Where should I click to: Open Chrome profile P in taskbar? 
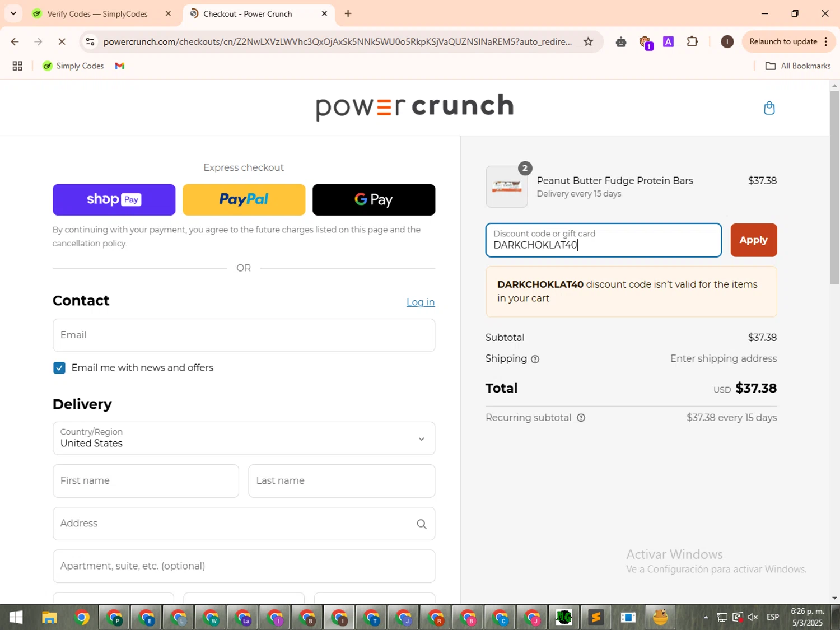pos(114,618)
